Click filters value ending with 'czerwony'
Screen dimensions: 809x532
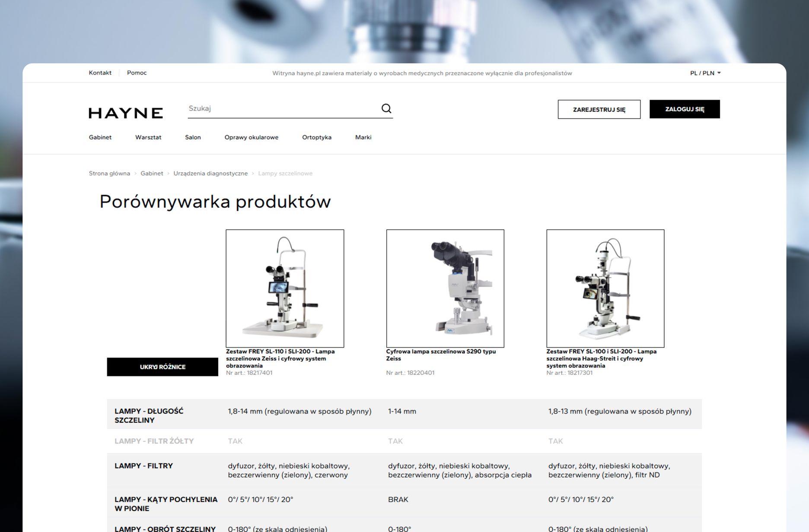pos(289,470)
